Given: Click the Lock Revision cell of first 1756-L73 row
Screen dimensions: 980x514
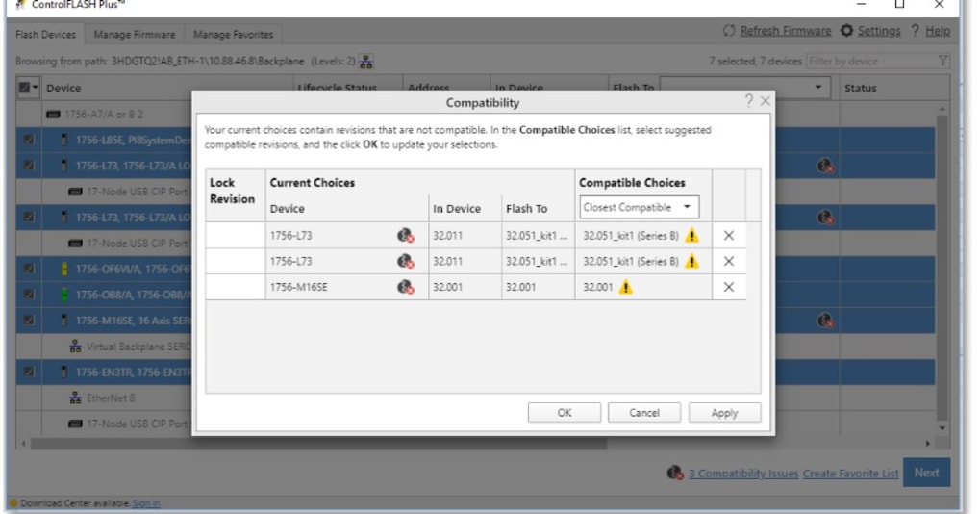Looking at the screenshot, I should point(235,236).
